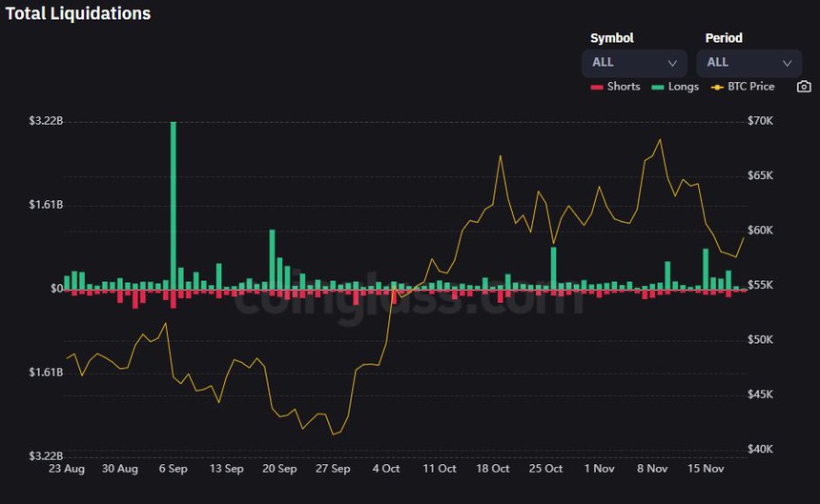Toggle the Shorts series visibility label

(x=624, y=87)
